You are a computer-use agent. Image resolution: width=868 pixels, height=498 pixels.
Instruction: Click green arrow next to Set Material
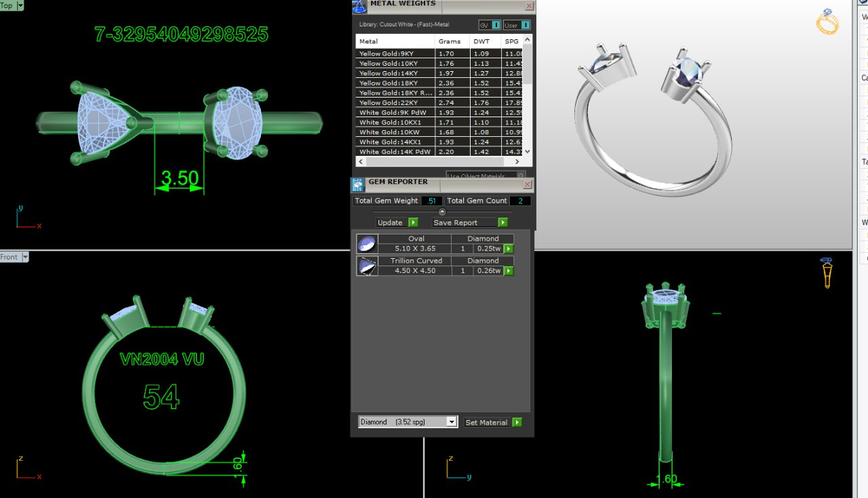[517, 422]
